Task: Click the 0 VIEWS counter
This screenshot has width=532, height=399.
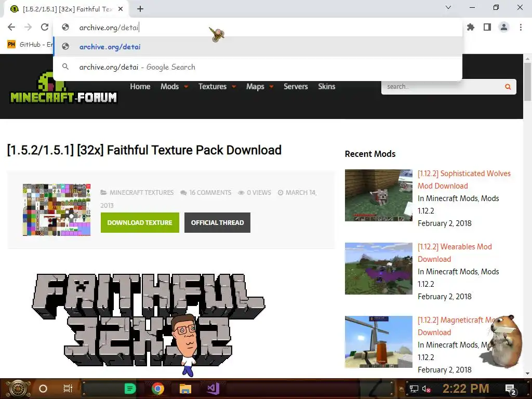Action: point(259,193)
